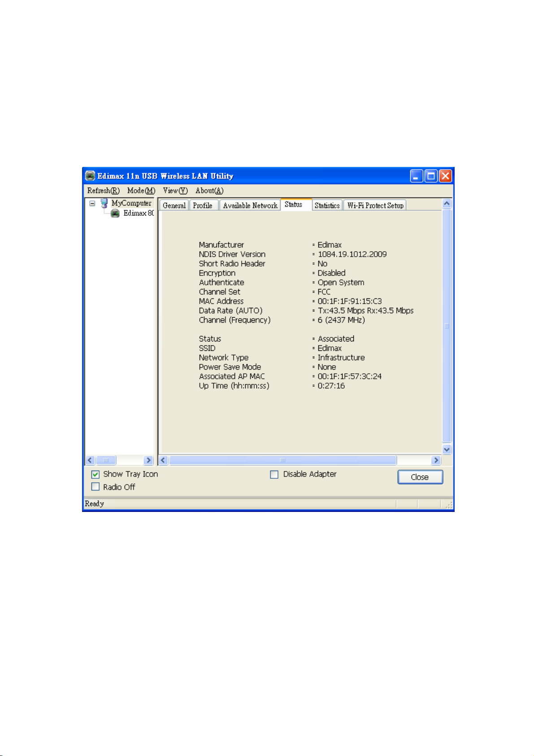The image size is (534, 756).
Task: Click the Up Time value 0:27:16
Action: pyautogui.click(x=331, y=386)
